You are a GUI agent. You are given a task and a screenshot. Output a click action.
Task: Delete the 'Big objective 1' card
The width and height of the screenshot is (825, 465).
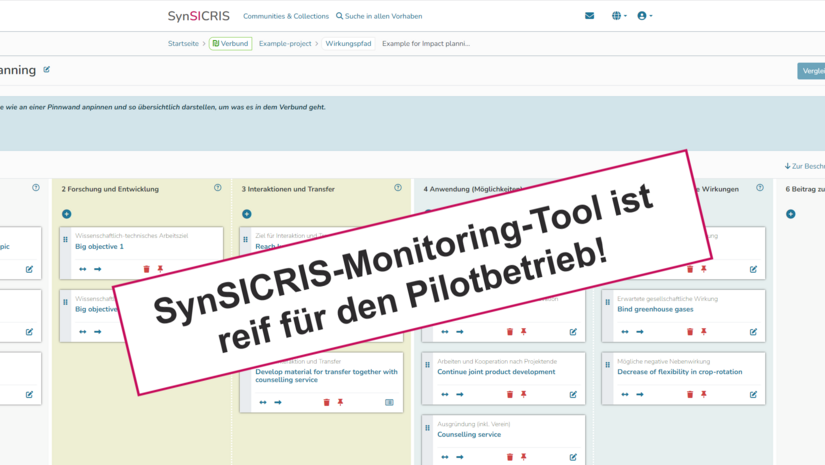[146, 269]
